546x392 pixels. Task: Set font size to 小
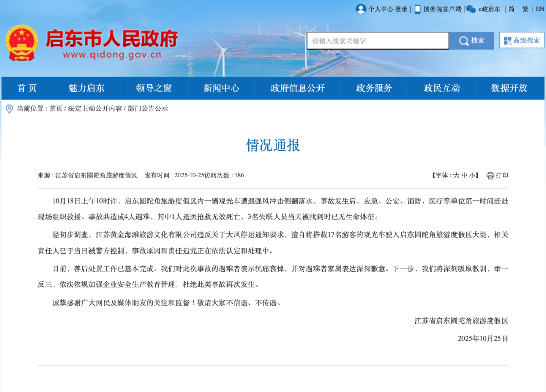472,176
